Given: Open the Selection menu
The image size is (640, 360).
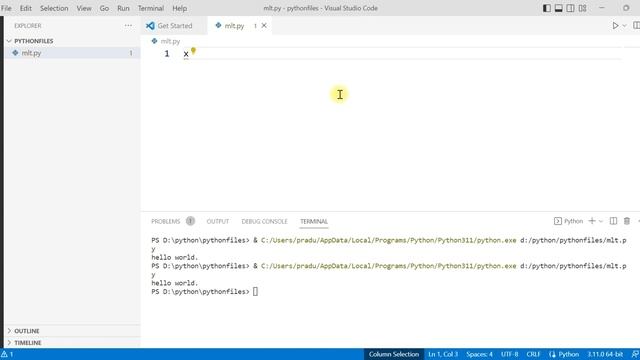Looking at the screenshot, I should point(54,8).
